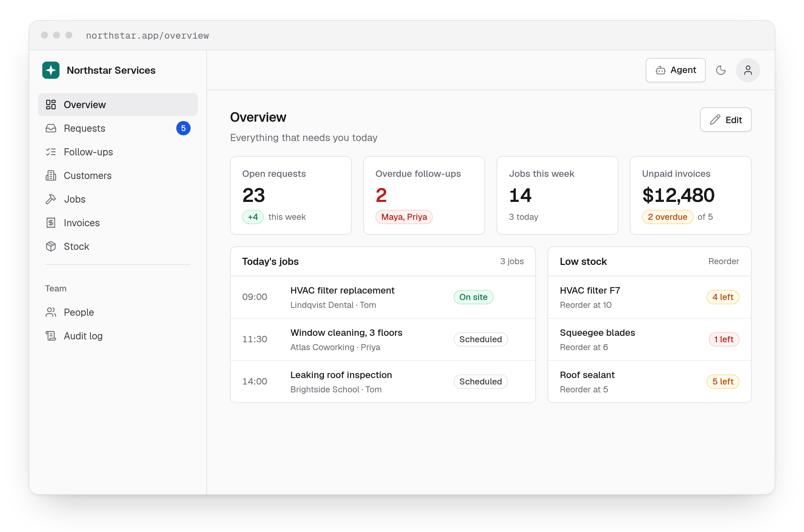Select the Roof sealant stock row
Image resolution: width=804 pixels, height=532 pixels.
(649, 382)
